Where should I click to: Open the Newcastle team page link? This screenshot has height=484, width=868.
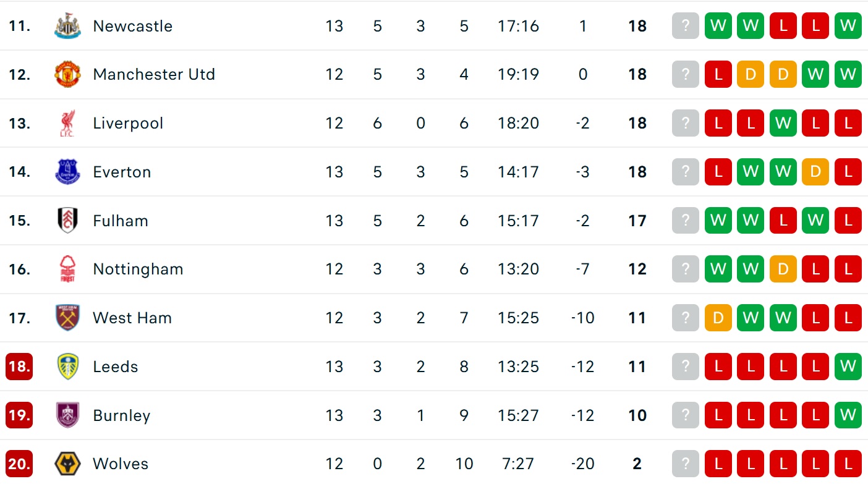click(132, 26)
